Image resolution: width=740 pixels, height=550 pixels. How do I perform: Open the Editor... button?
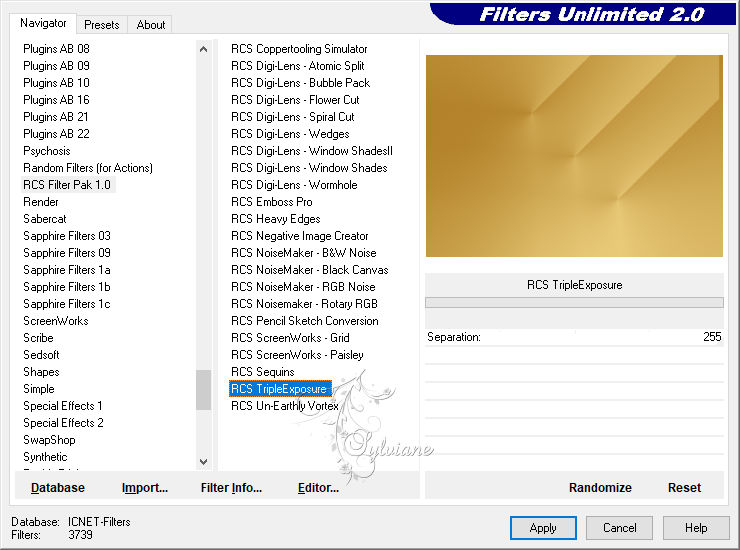[318, 487]
